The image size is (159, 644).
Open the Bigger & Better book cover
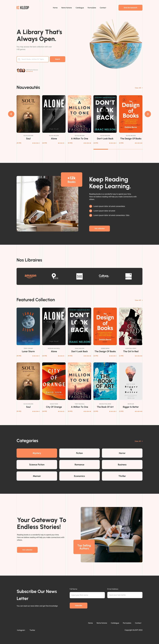coord(131,381)
